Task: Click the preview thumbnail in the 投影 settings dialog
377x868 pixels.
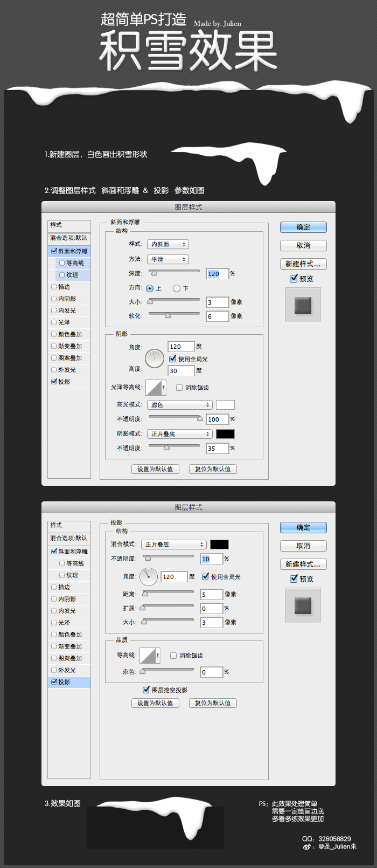Action: pos(303,605)
